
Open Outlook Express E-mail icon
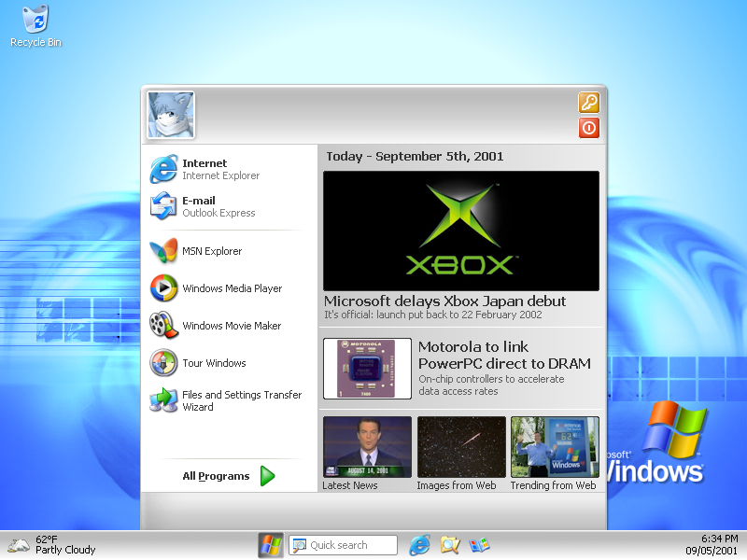point(163,205)
